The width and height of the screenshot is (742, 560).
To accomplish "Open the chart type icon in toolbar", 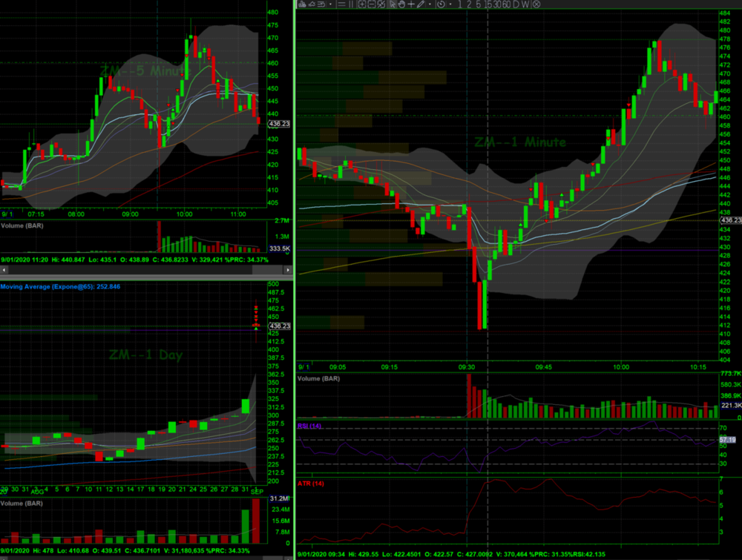I will pos(304,4).
